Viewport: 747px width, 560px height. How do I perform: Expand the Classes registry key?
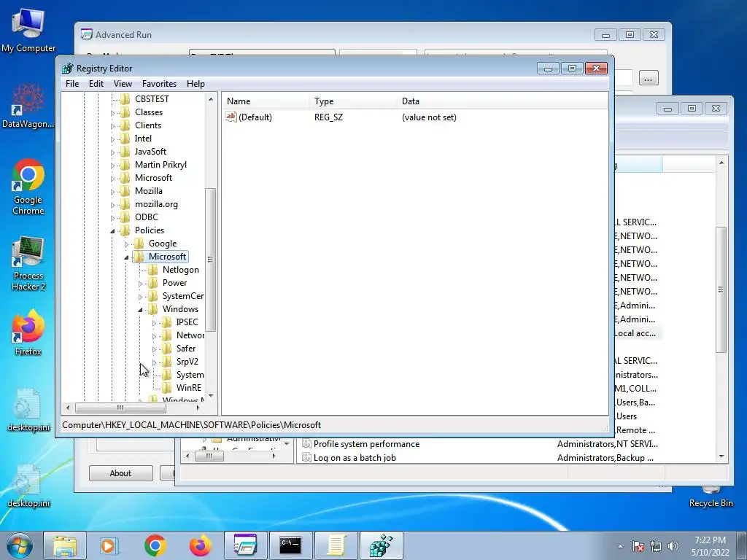[112, 113]
